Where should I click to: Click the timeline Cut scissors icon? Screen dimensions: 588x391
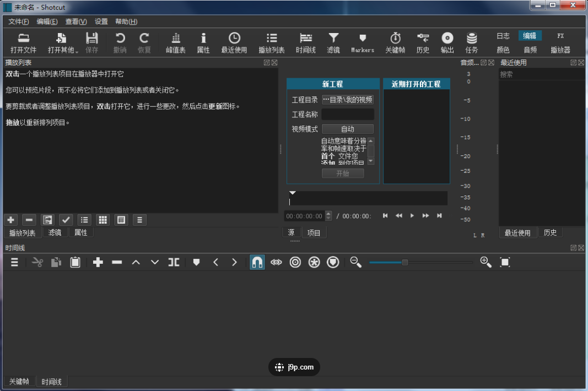pyautogui.click(x=37, y=263)
